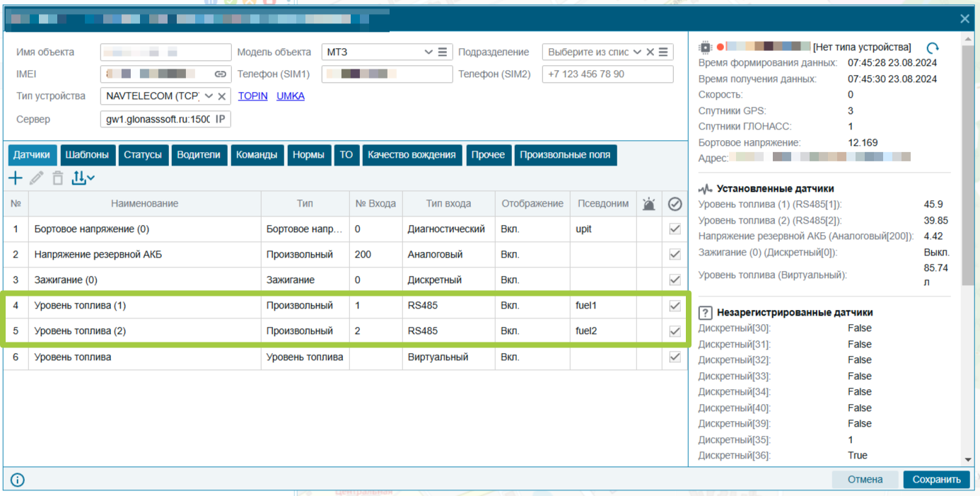The image size is (980, 496).
Task: Clear the NAVTELECOM device type selection
Action: tap(222, 96)
